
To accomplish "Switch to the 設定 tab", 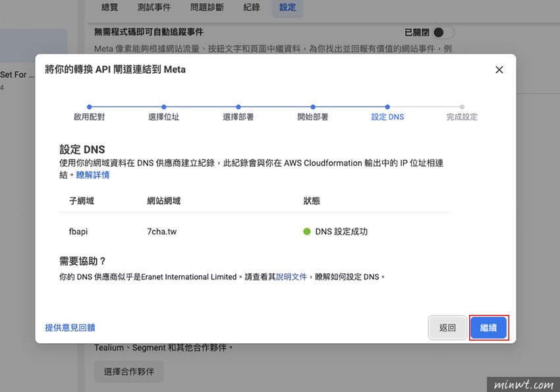I will tap(287, 7).
